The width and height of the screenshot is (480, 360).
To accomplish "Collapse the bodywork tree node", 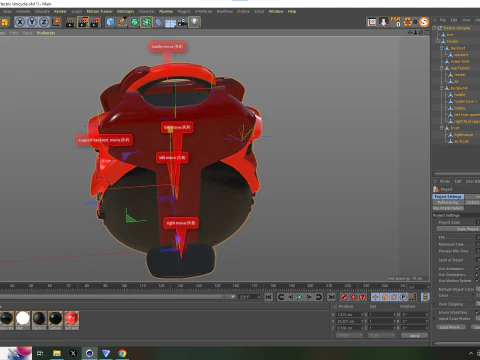I will point(442,88).
